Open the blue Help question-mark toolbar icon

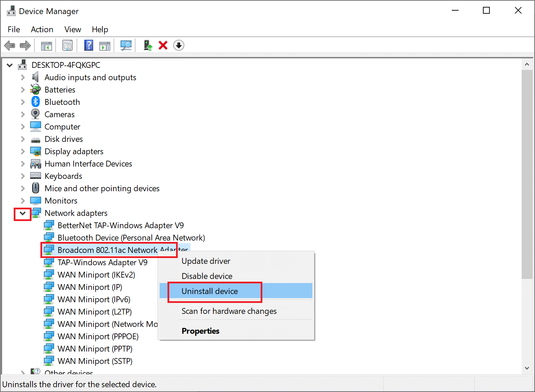[89, 45]
